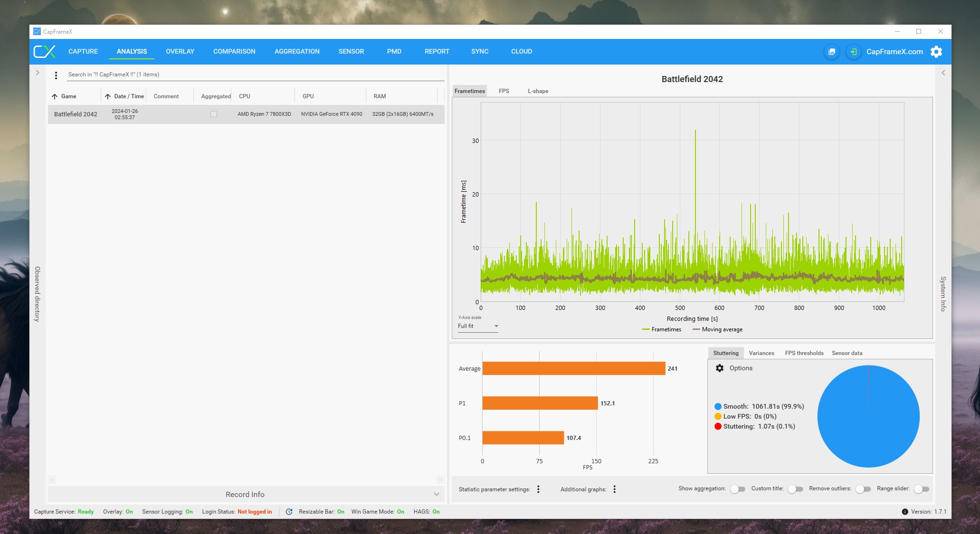Focus the record search field
This screenshot has width=980, height=534.
[256, 75]
